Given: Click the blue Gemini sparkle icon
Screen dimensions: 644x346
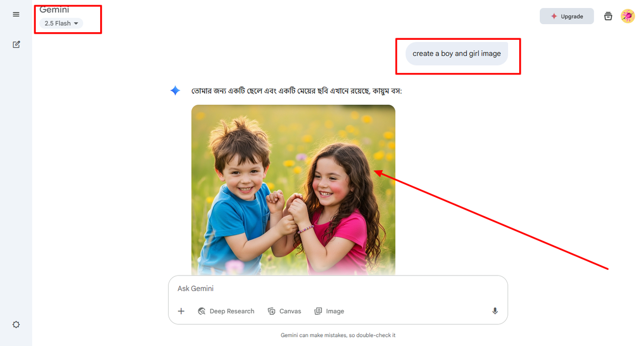Looking at the screenshot, I should click(175, 91).
